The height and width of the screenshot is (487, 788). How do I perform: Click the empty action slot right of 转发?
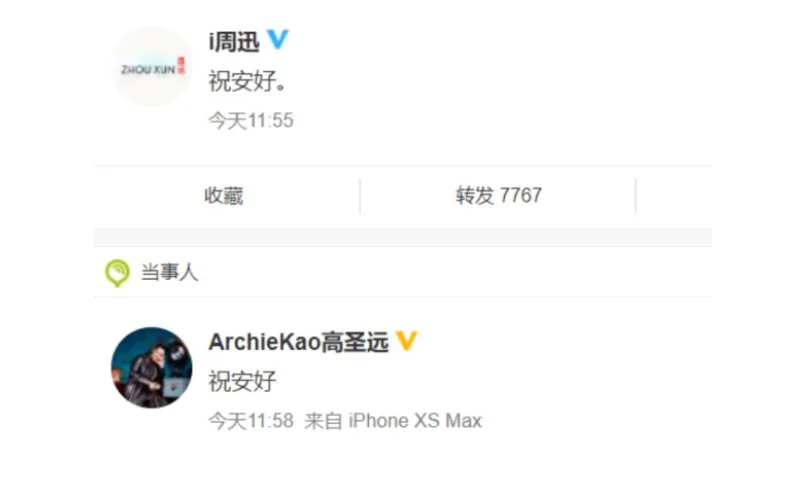pyautogui.click(x=674, y=196)
